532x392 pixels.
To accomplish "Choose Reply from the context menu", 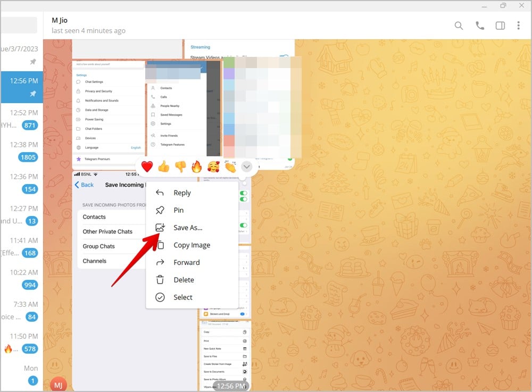I will [x=182, y=193].
